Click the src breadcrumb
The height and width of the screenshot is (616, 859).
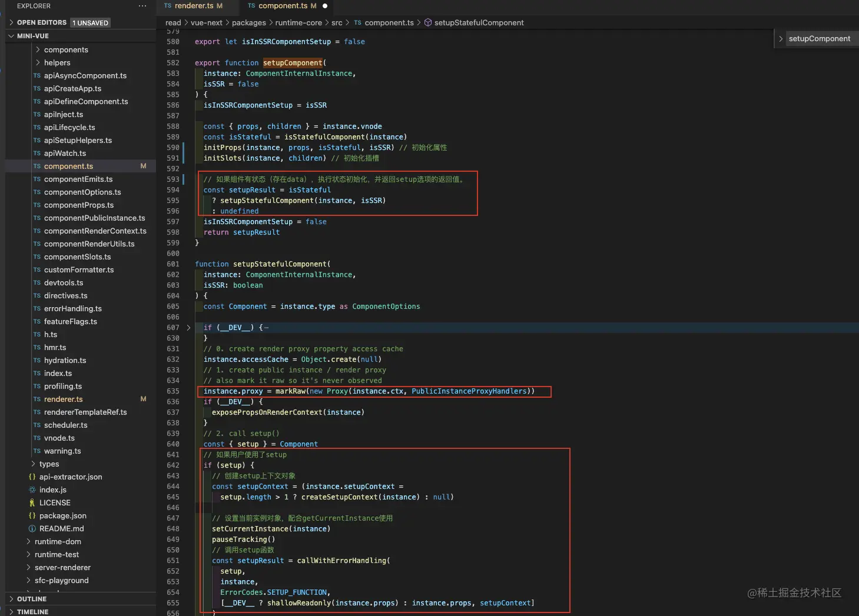pos(337,23)
